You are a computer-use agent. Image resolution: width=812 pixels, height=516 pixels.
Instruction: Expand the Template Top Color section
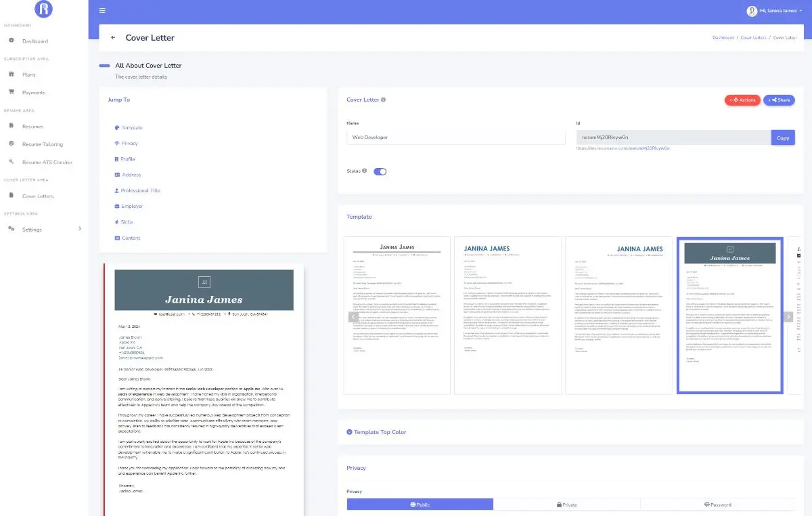[376, 432]
